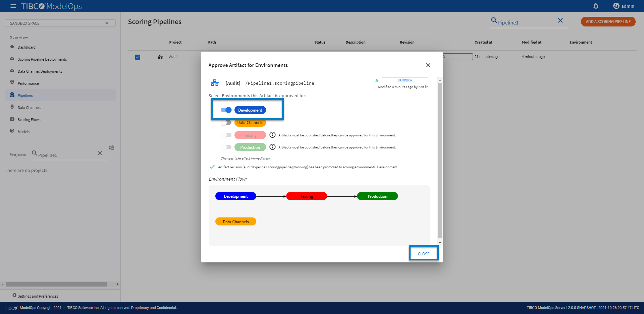Sort by the Project column header
This screenshot has width=644, height=314.
coord(175,42)
